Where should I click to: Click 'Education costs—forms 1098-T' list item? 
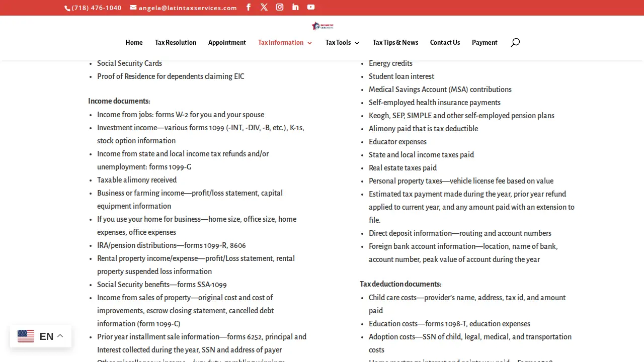click(449, 324)
